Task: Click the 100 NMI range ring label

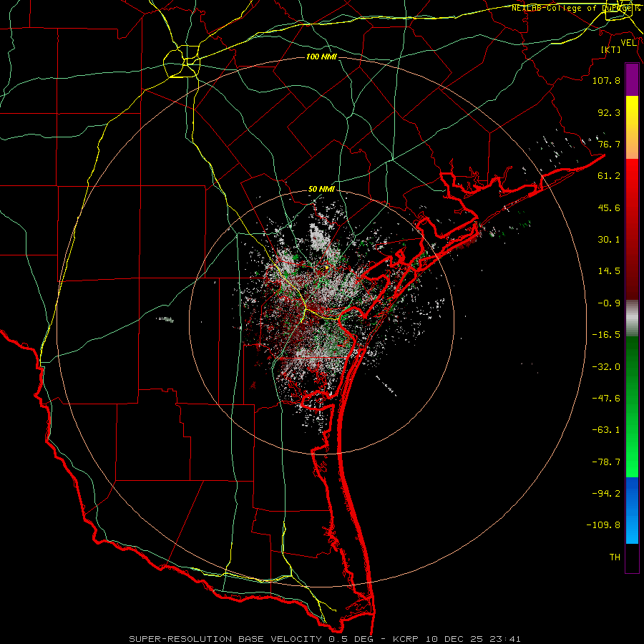Action: pos(321,57)
